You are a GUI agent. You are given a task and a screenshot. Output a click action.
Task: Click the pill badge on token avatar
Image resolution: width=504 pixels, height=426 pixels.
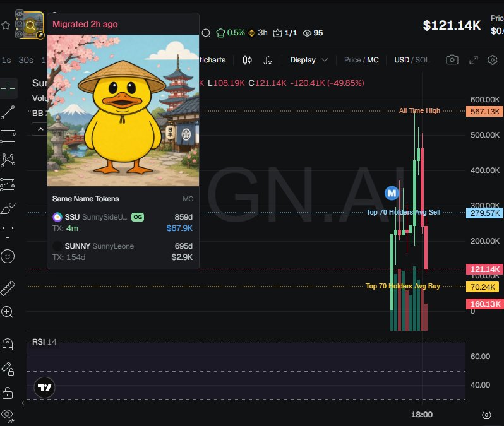40,35
